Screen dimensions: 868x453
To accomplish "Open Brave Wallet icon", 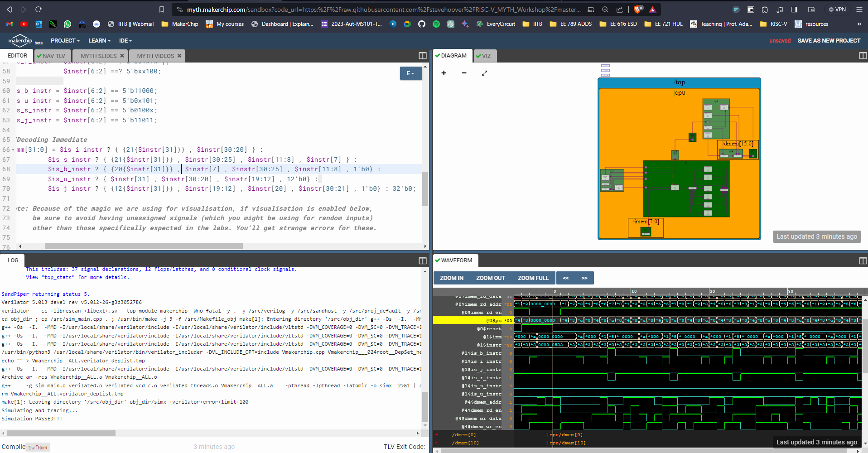I will tap(811, 9).
